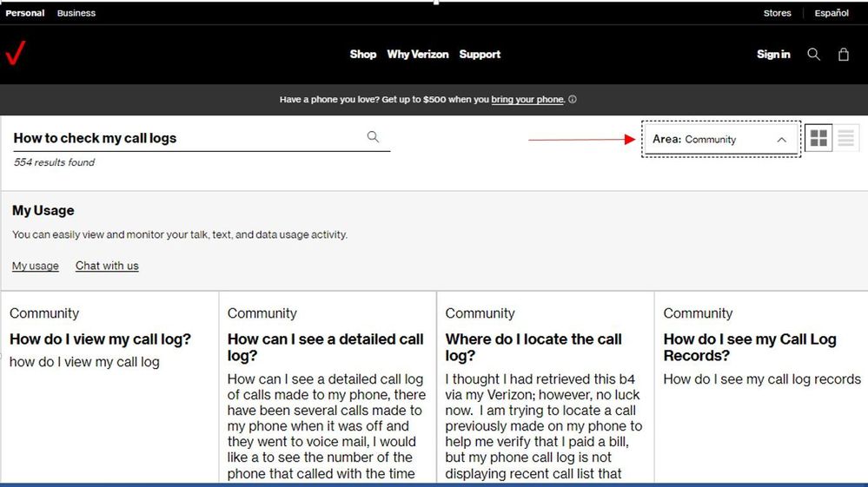
Task: Switch language to Español
Action: [x=832, y=13]
